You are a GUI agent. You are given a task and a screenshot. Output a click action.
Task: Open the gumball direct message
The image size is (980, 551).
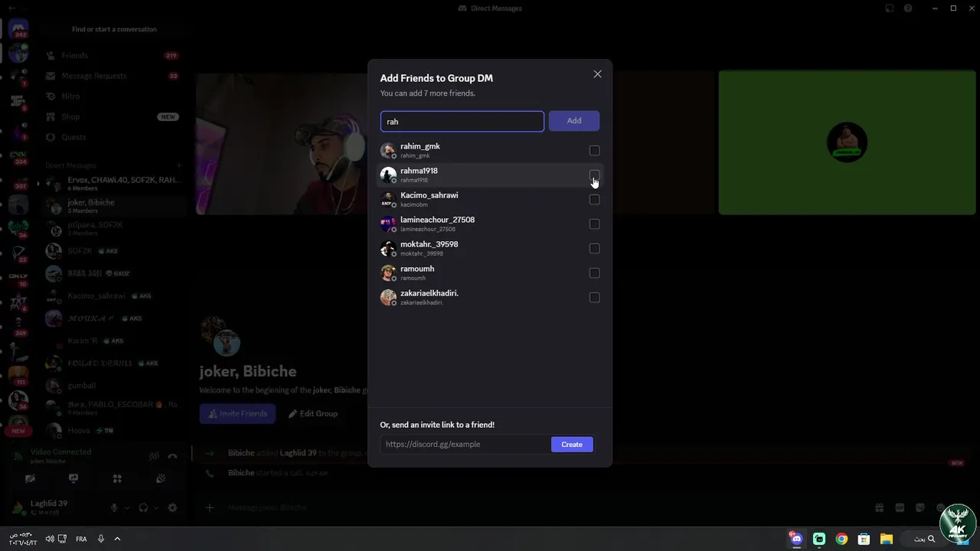pos(113,386)
